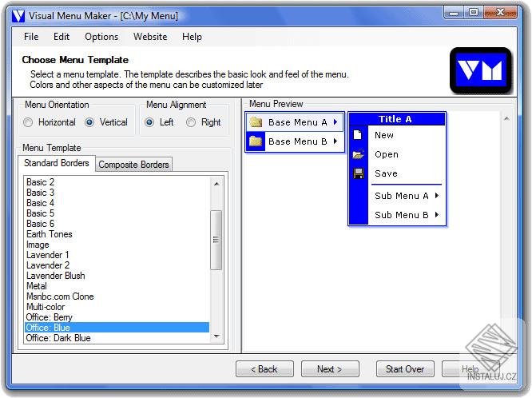This screenshot has height=398, width=532.
Task: Select the Horizontal orientation radio button
Action: (x=28, y=122)
